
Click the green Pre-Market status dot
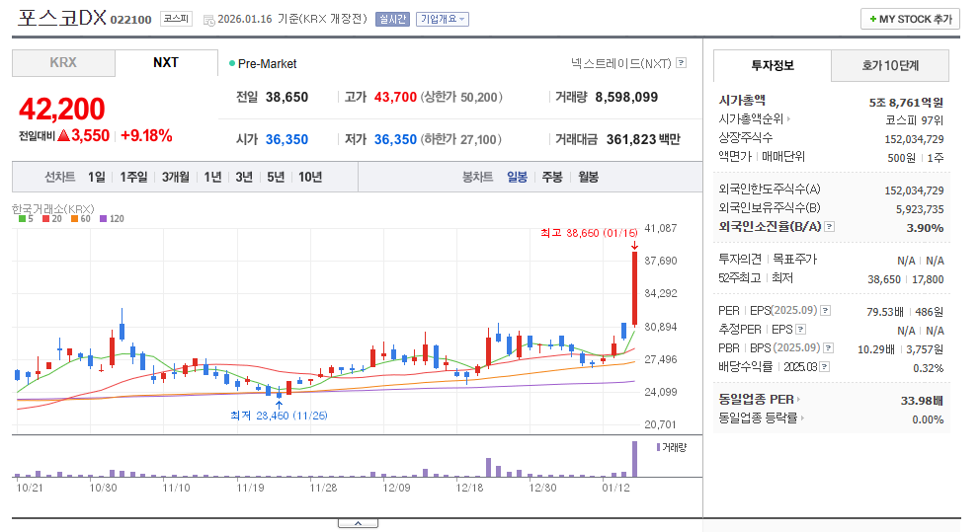(232, 64)
